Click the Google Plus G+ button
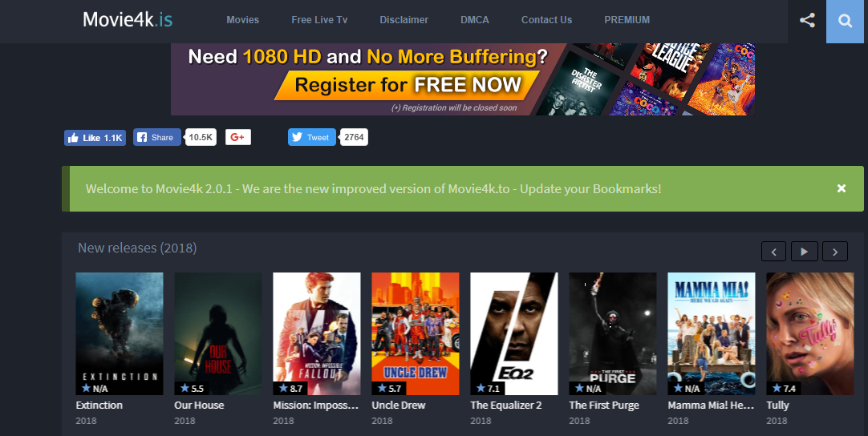This screenshot has height=436, width=868. coord(238,137)
